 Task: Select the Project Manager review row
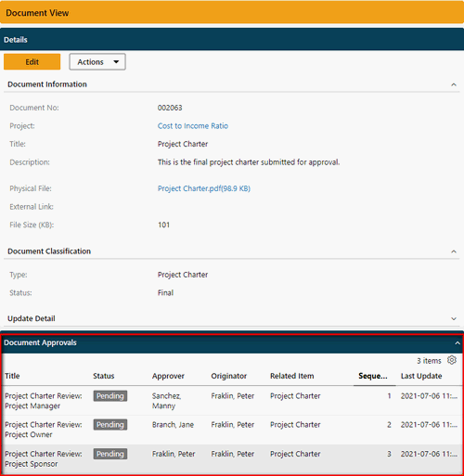[232, 401]
